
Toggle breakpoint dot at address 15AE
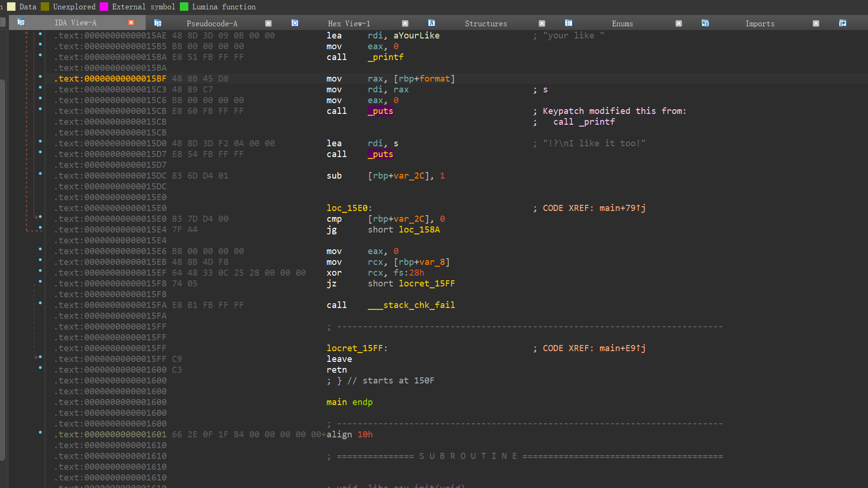click(x=40, y=34)
